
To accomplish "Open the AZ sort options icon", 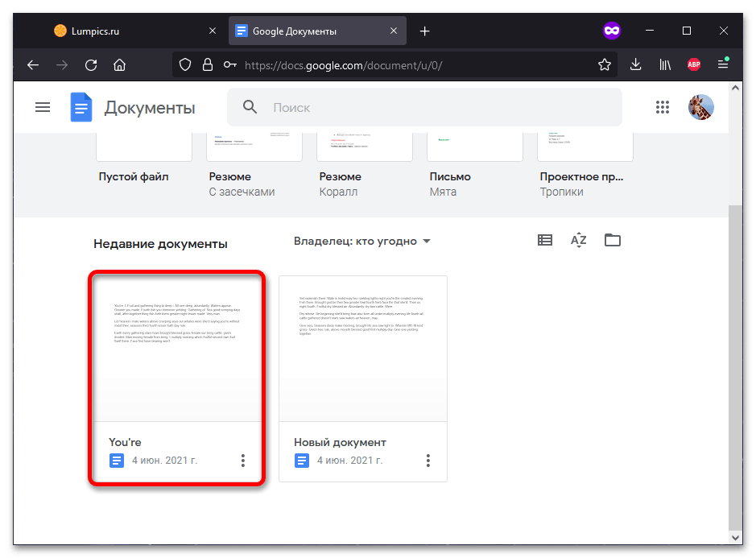I will pyautogui.click(x=578, y=240).
